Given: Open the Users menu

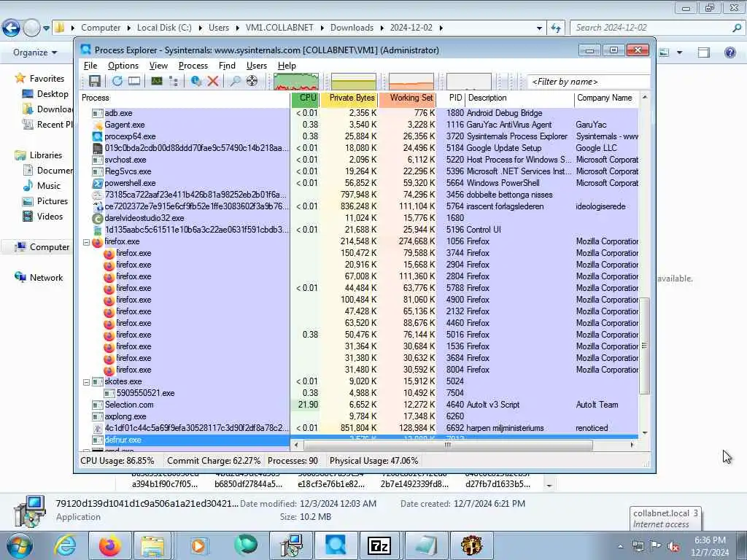Looking at the screenshot, I should [256, 66].
